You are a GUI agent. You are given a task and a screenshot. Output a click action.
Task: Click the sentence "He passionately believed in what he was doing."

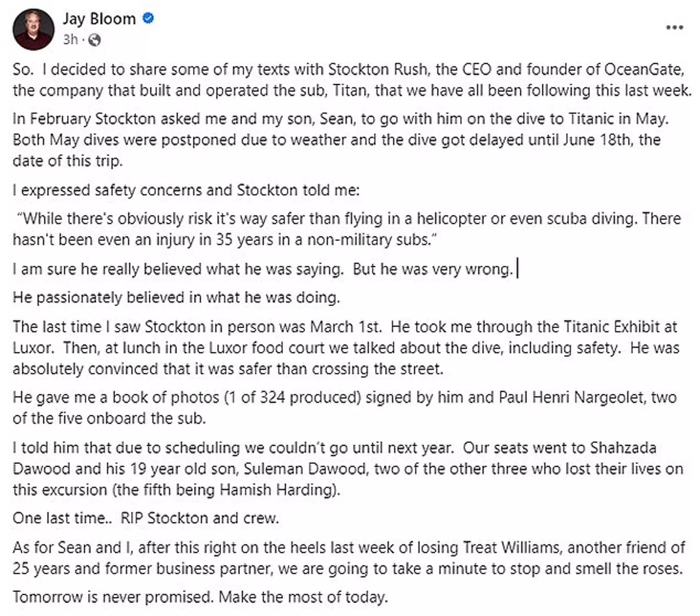click(176, 297)
